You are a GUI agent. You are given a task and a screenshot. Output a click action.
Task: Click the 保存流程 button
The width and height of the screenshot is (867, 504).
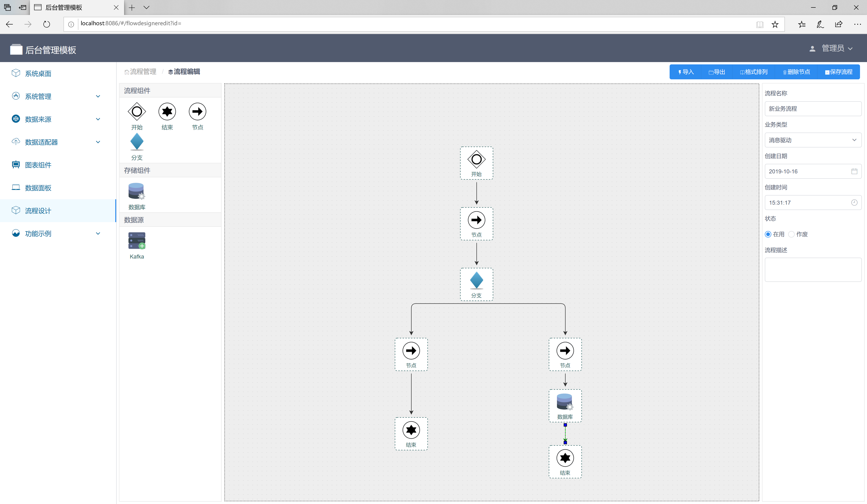(x=839, y=72)
